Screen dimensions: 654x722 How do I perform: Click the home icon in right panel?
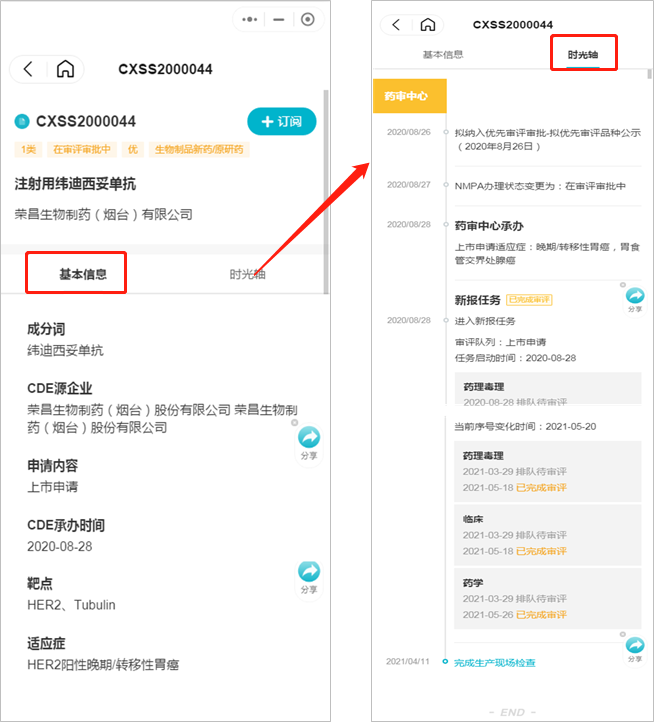coord(427,24)
